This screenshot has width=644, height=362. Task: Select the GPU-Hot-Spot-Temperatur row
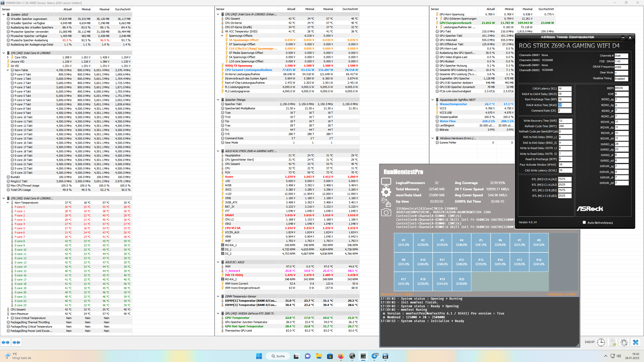tap(287, 326)
